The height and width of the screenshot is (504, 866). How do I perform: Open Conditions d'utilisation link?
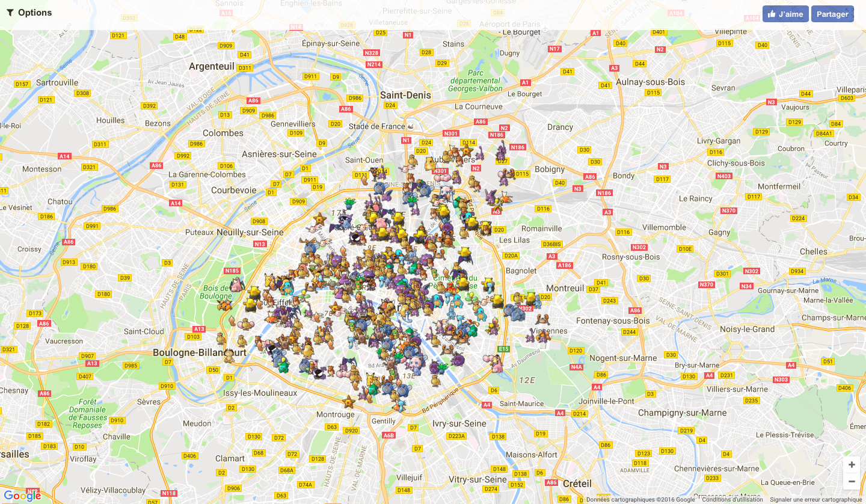click(732, 499)
